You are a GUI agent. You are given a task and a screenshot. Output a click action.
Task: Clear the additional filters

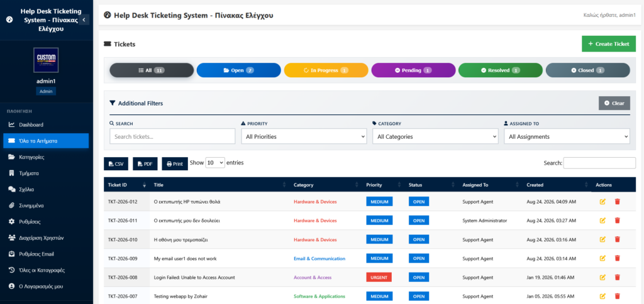(614, 104)
